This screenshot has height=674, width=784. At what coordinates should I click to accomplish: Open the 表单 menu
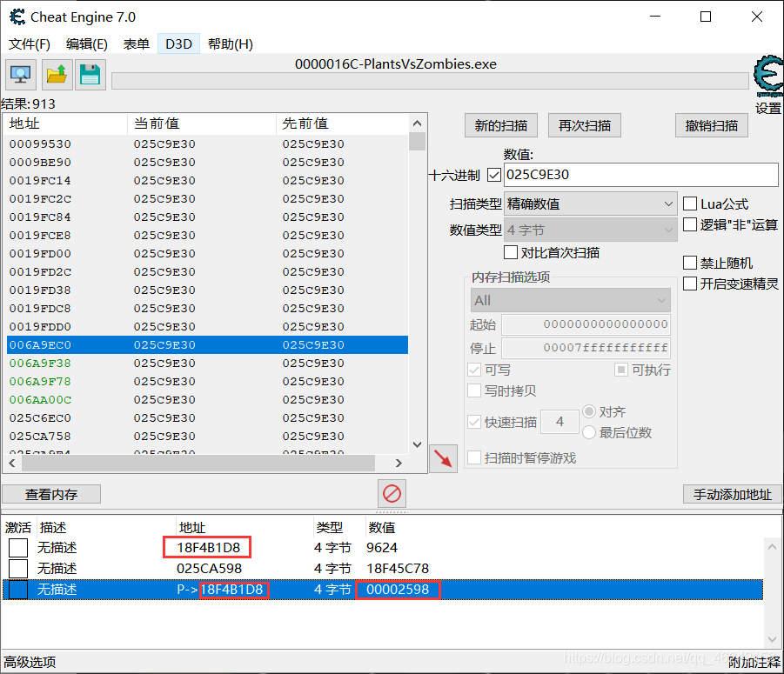pyautogui.click(x=136, y=44)
